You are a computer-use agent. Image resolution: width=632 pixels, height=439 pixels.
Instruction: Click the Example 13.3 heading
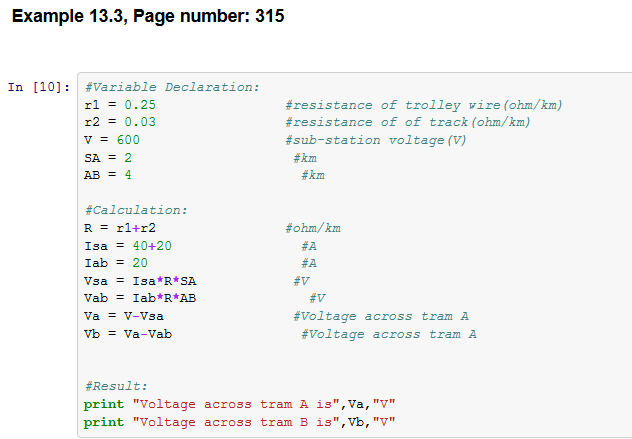coord(148,17)
